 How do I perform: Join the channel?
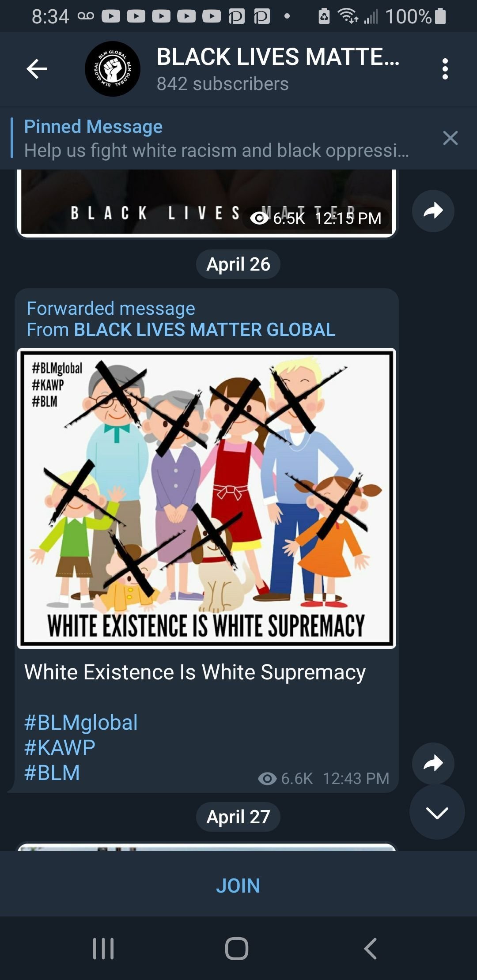tap(238, 886)
